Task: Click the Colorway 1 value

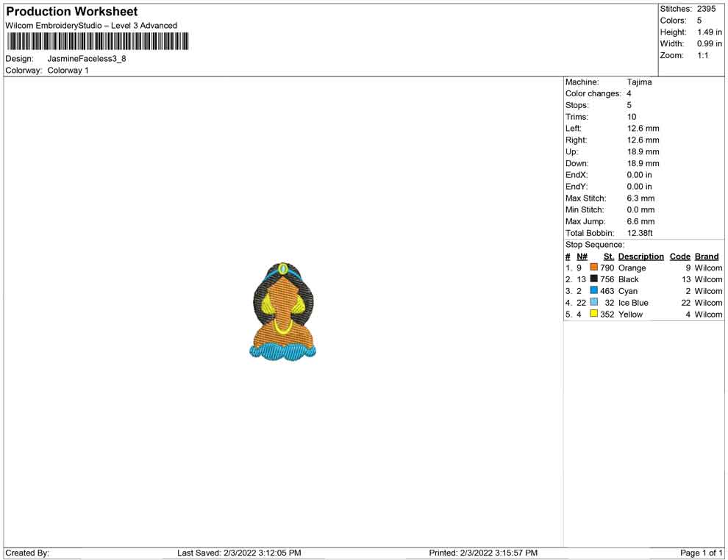Action: (x=68, y=70)
